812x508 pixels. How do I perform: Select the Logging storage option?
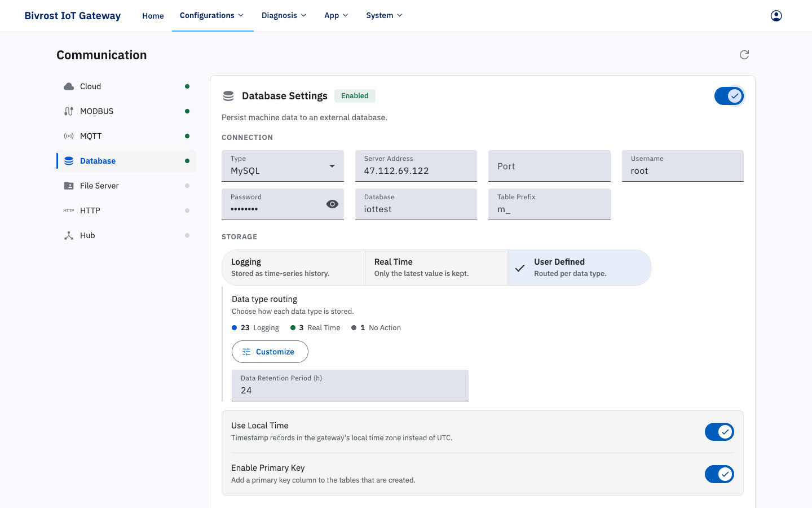pos(293,268)
